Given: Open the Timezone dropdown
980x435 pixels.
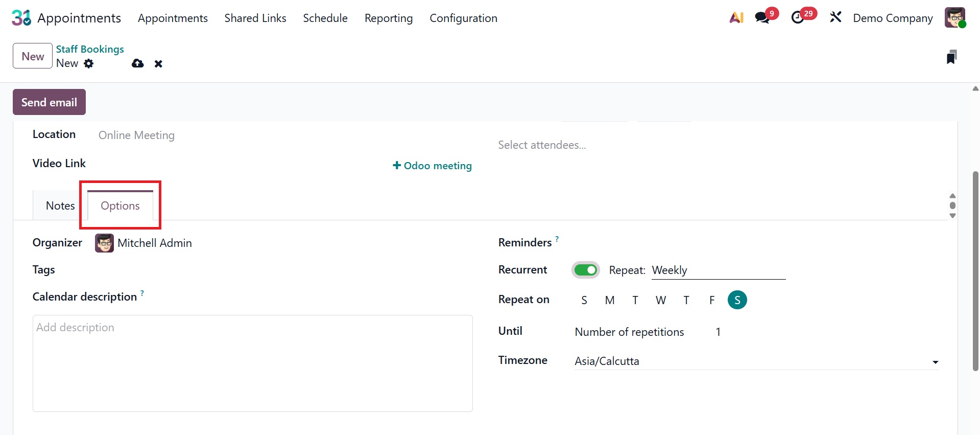Looking at the screenshot, I should [756, 361].
